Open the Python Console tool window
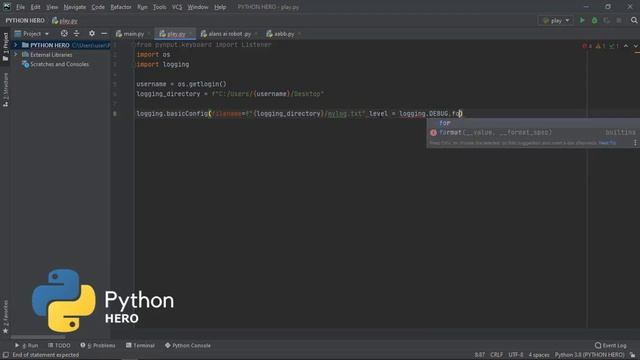Screen dimensions: 640x360 coord(188,345)
